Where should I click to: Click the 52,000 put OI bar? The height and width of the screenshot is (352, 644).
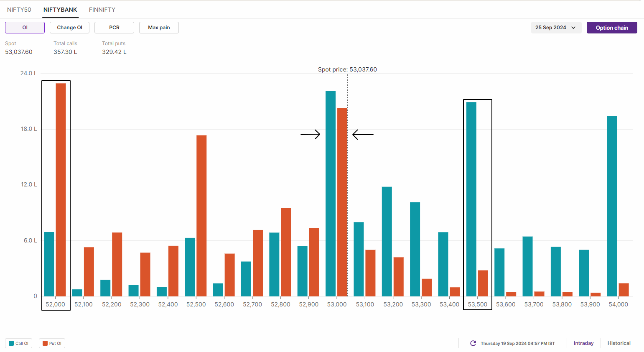click(61, 190)
